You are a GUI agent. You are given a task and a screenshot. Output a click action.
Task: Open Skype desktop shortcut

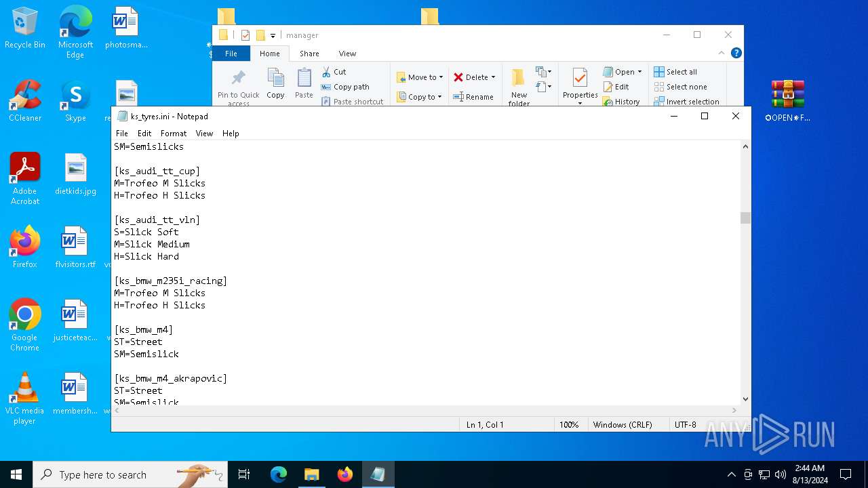75,101
